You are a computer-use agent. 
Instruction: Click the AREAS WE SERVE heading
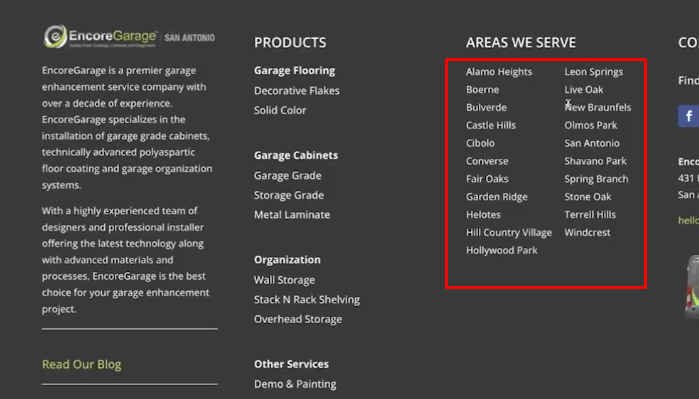[521, 43]
